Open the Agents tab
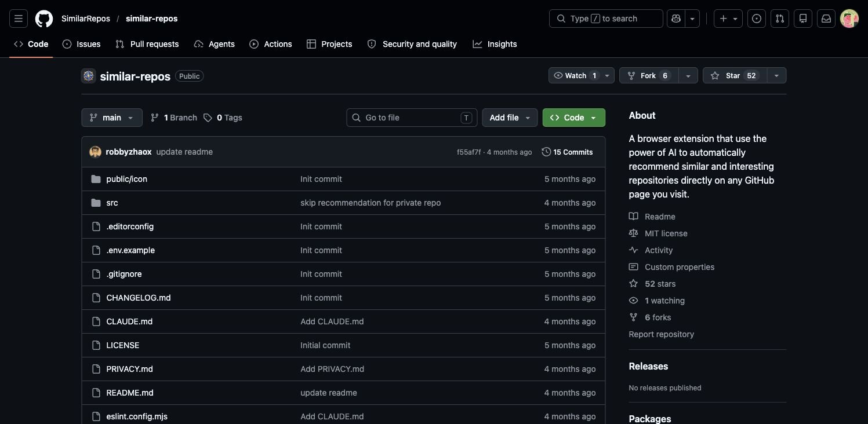The image size is (868, 424). [215, 44]
